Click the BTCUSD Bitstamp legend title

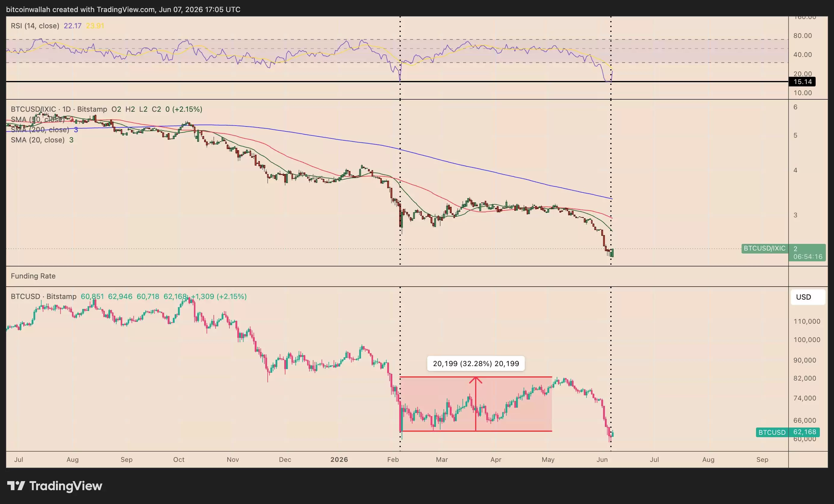tap(44, 297)
